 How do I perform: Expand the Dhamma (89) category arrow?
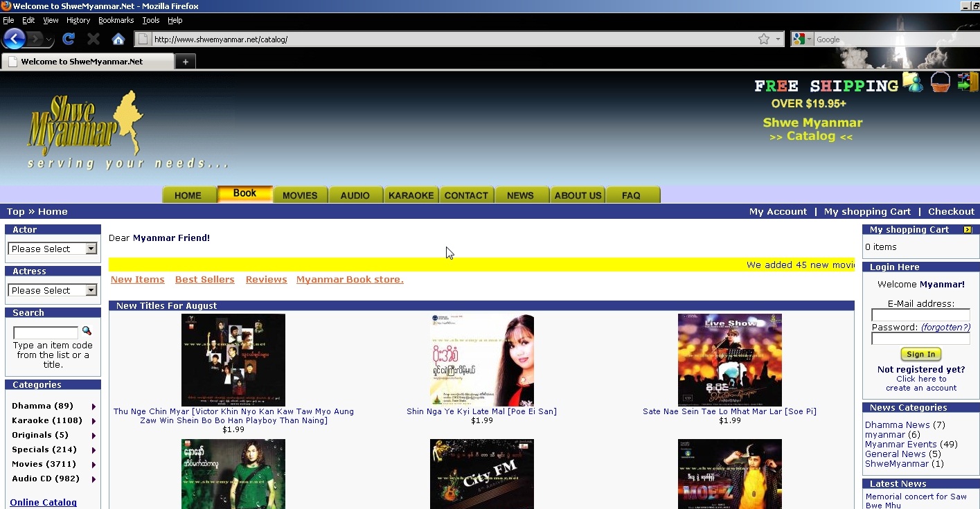click(x=93, y=407)
